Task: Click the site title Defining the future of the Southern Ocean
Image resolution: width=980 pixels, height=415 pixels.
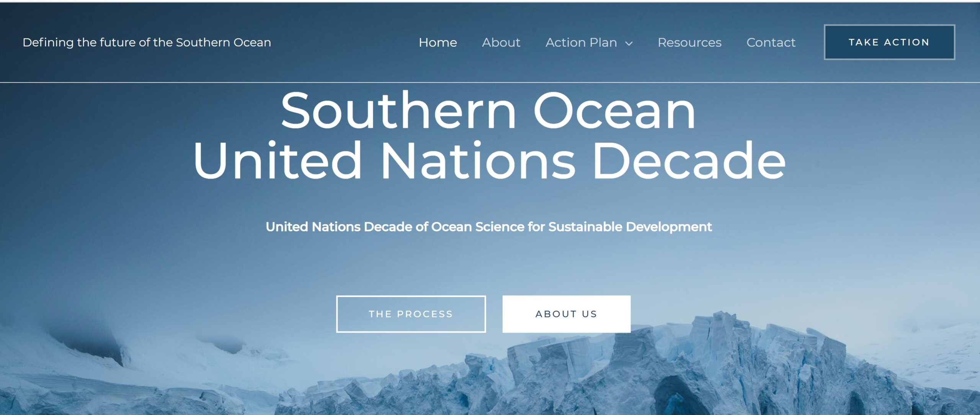Action: tap(147, 42)
